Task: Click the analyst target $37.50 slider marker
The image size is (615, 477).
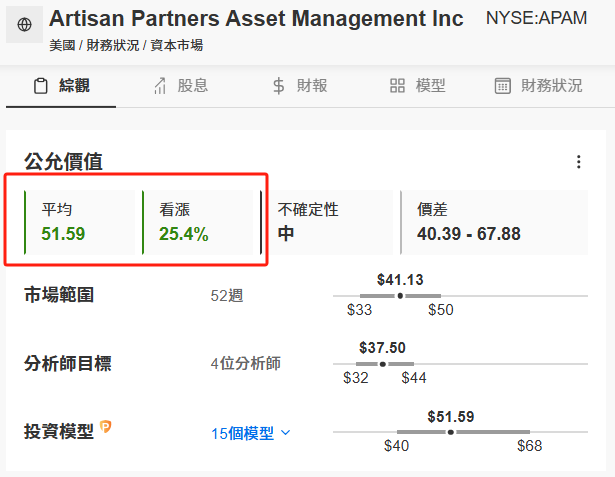Action: click(x=383, y=364)
